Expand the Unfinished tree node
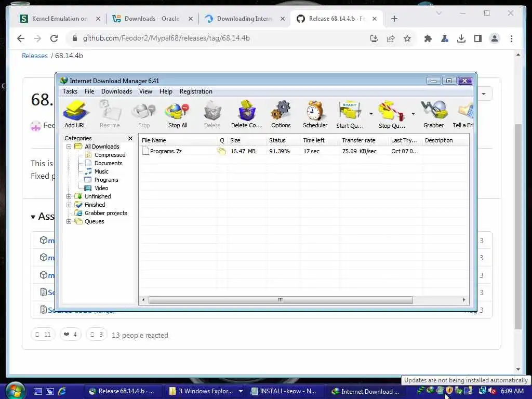 [x=69, y=196]
